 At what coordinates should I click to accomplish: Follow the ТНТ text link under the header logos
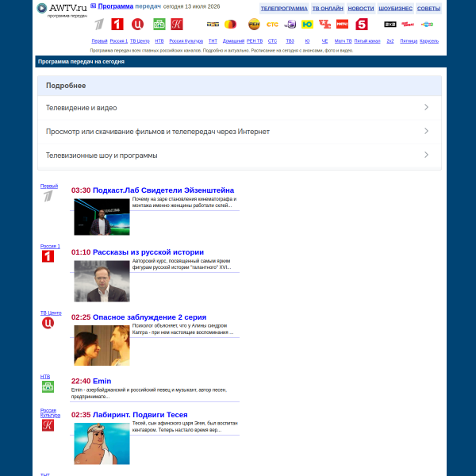(213, 41)
